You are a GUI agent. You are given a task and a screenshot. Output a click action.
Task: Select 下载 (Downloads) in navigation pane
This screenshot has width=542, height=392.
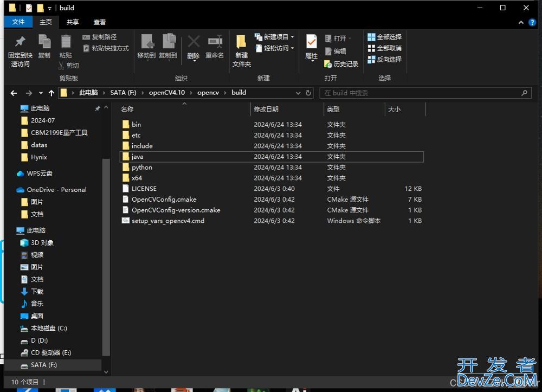point(37,291)
